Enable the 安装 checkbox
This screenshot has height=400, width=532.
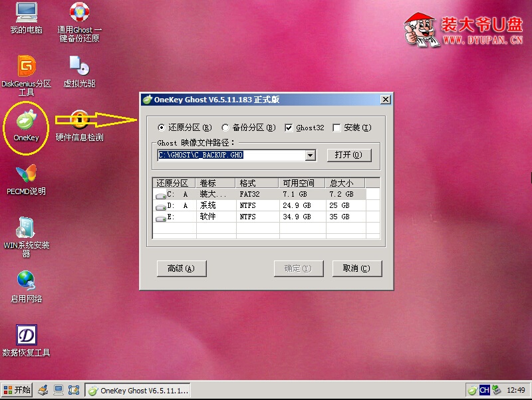(x=336, y=128)
